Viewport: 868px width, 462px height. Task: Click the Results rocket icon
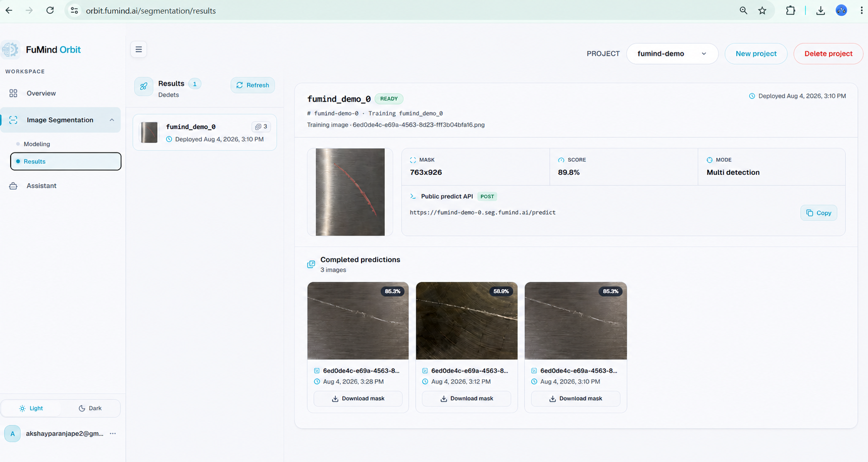pyautogui.click(x=144, y=86)
